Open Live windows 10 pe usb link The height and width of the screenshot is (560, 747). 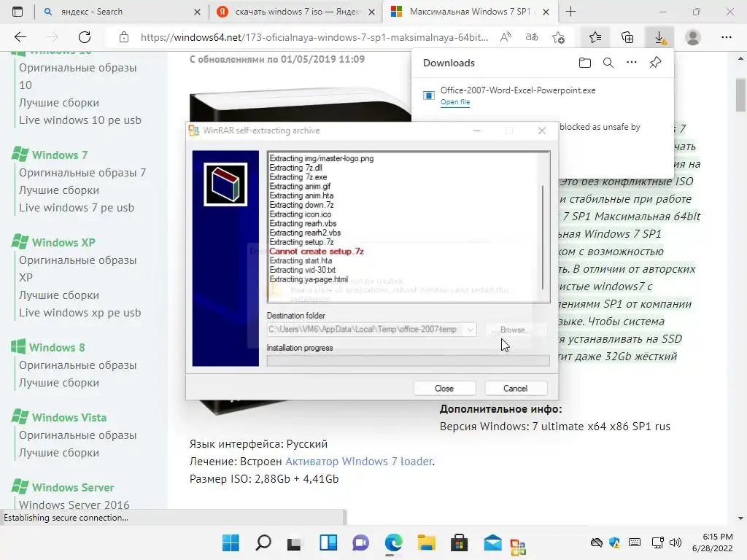coord(80,120)
